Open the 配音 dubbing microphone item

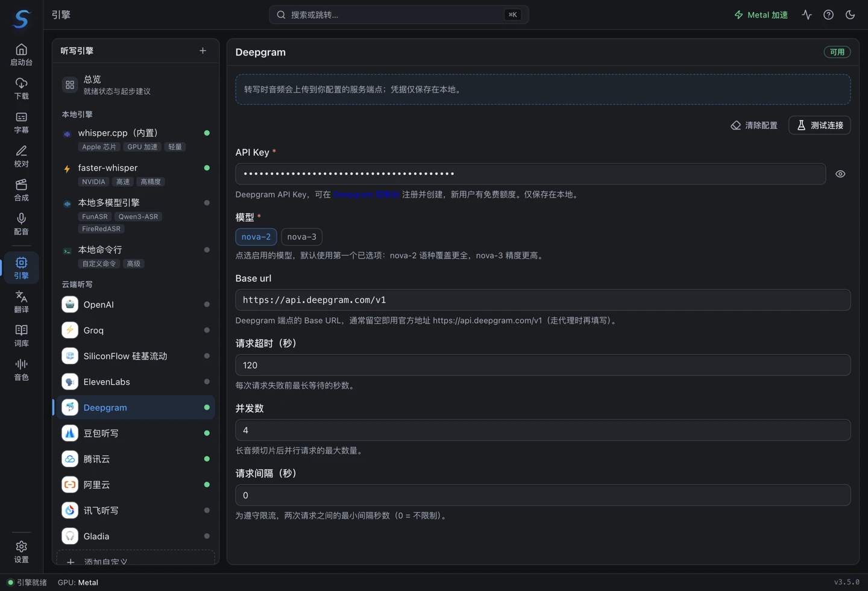tap(21, 224)
